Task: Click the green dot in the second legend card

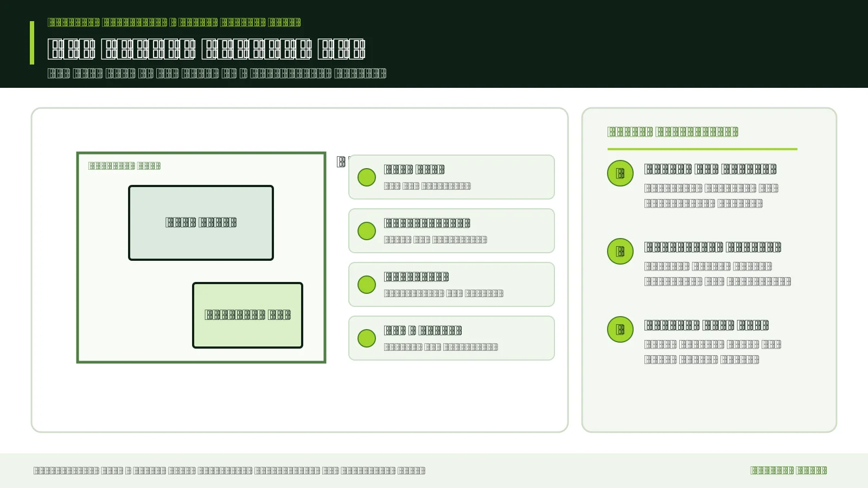Action: pos(367,231)
